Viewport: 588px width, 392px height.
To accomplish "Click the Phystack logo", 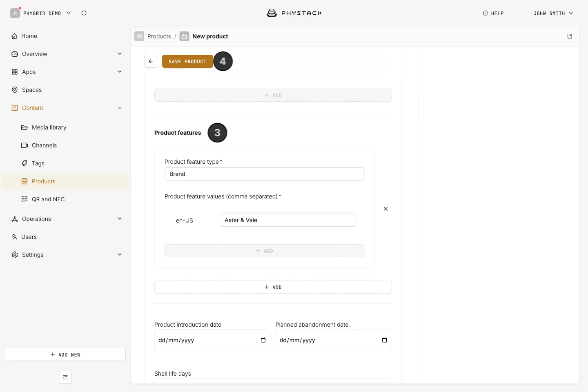I will (x=294, y=13).
